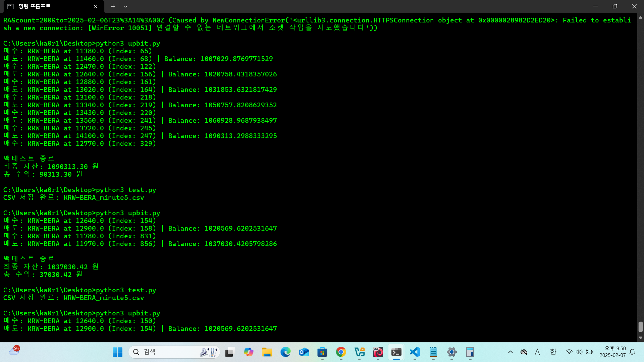Show hidden system tray icons
The image size is (644, 362).
coord(511,352)
